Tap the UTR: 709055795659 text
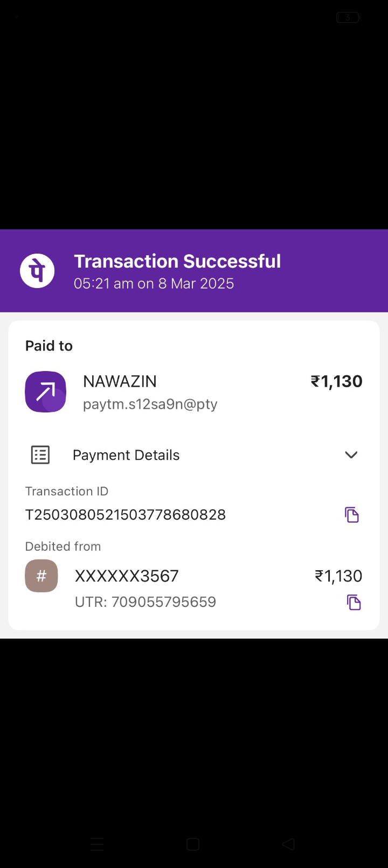 145,602
